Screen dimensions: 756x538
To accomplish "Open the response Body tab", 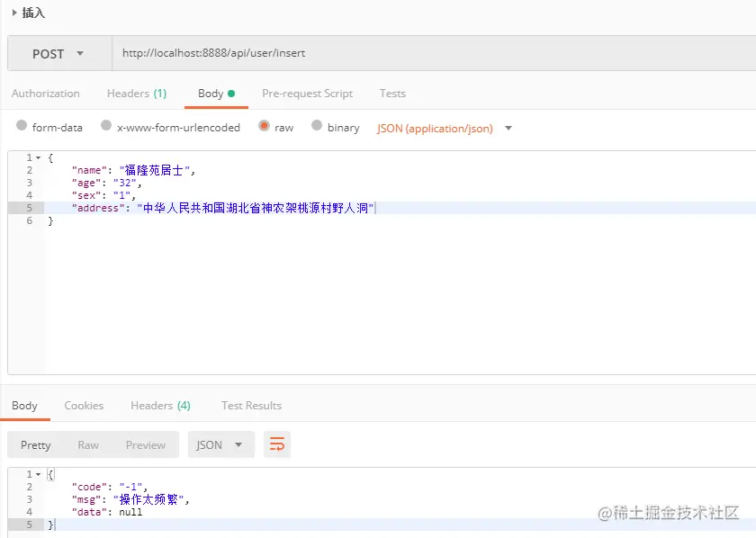I will (x=24, y=406).
